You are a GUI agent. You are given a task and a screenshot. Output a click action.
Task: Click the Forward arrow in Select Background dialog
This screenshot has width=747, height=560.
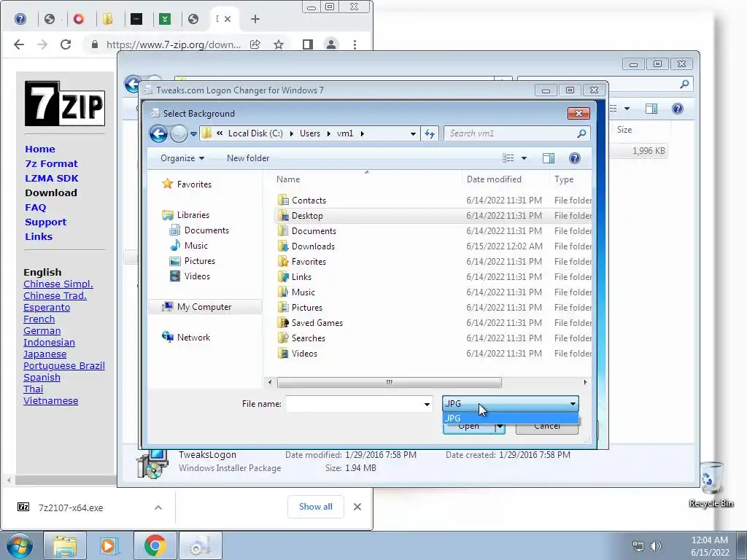179,134
